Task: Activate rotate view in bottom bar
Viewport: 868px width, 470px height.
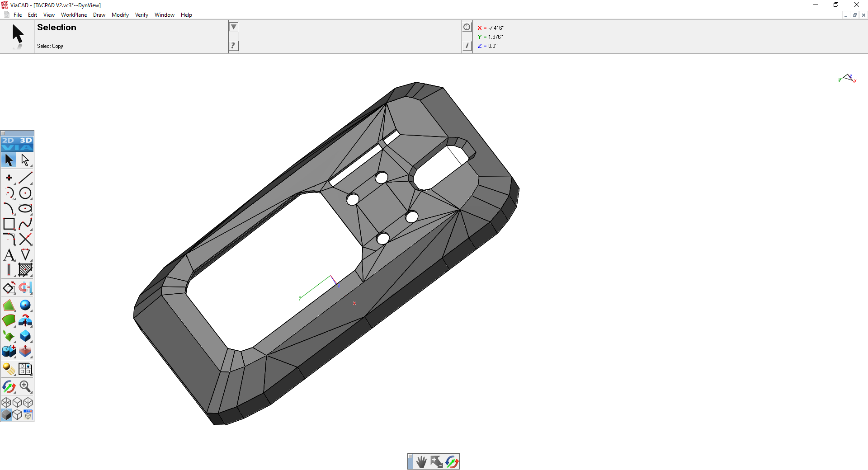Action: click(452, 462)
